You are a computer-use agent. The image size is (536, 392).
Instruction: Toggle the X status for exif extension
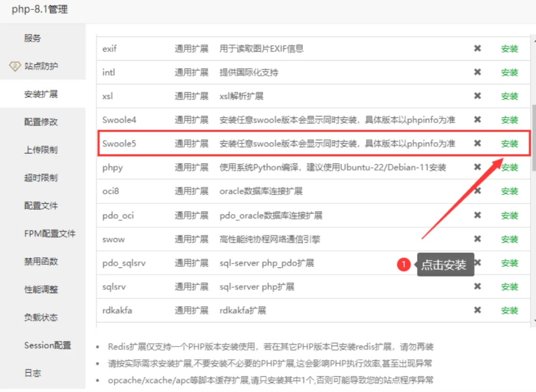(x=477, y=48)
